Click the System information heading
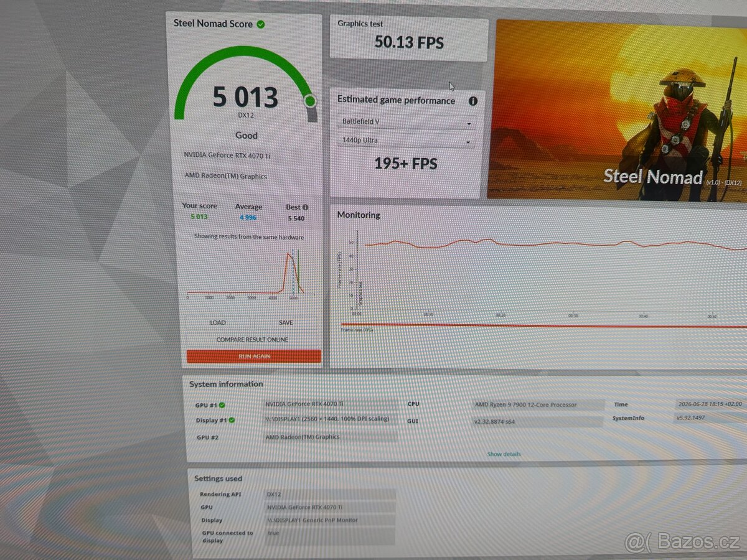Image resolution: width=747 pixels, height=560 pixels. click(226, 384)
